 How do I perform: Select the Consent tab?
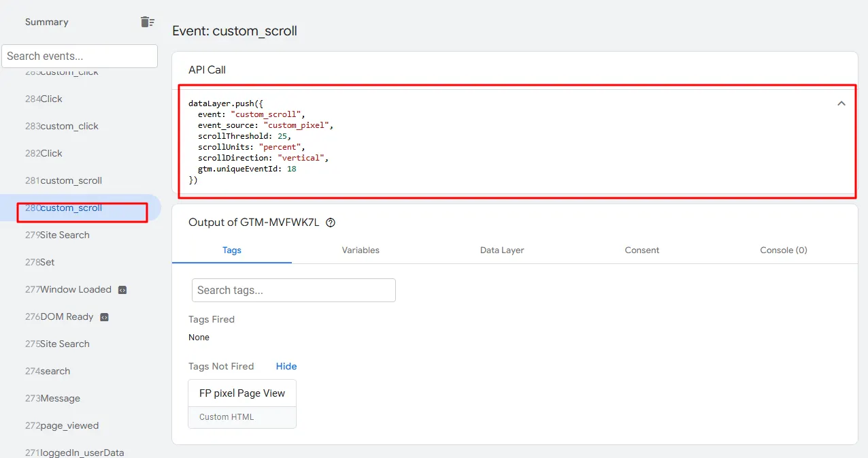click(x=642, y=250)
